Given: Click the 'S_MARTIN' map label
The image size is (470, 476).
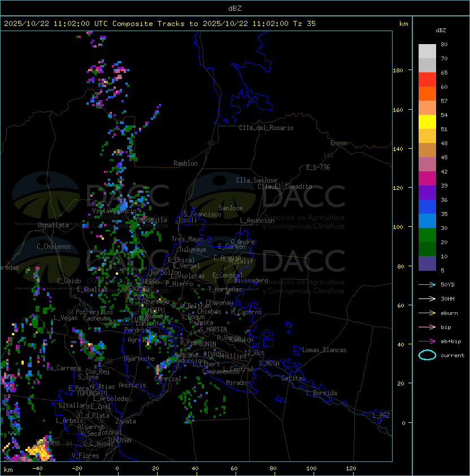Looking at the screenshot, I should coord(213,330).
